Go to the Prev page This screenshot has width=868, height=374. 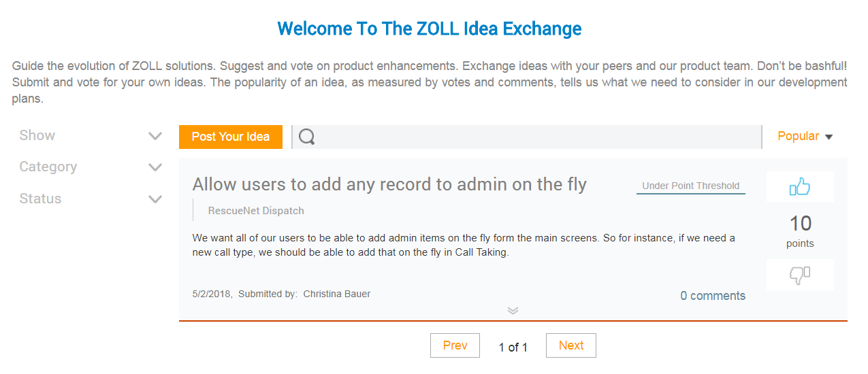(x=455, y=345)
